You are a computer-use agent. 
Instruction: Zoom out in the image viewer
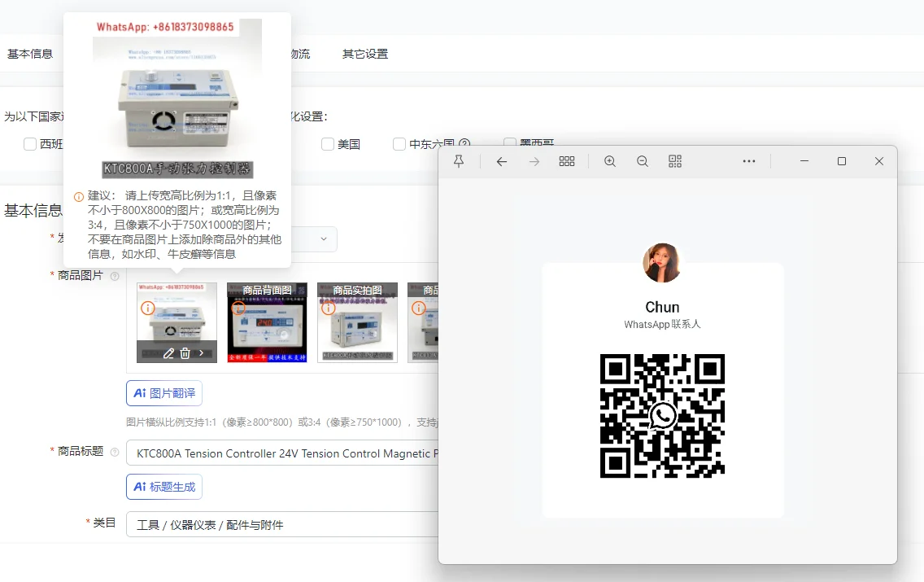point(643,161)
